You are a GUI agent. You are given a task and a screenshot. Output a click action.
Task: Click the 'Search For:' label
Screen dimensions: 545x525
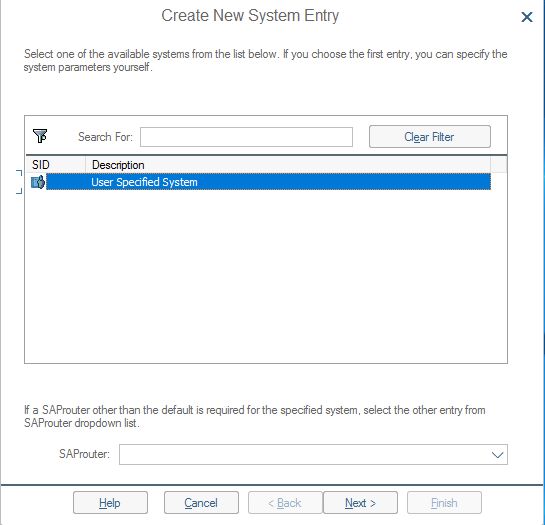pos(105,137)
